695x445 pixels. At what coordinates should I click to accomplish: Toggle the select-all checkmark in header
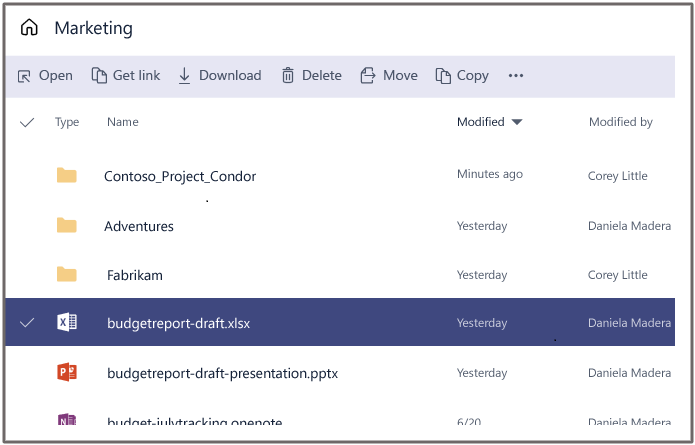click(27, 122)
